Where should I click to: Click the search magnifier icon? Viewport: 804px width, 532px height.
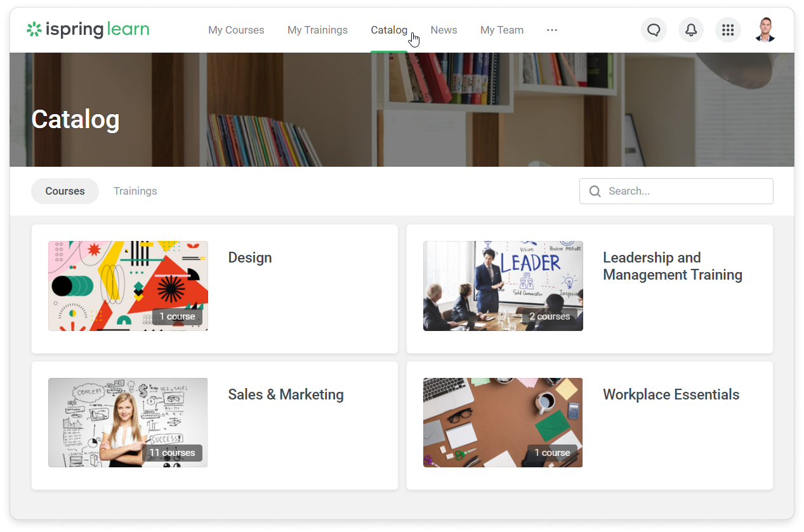[595, 191]
